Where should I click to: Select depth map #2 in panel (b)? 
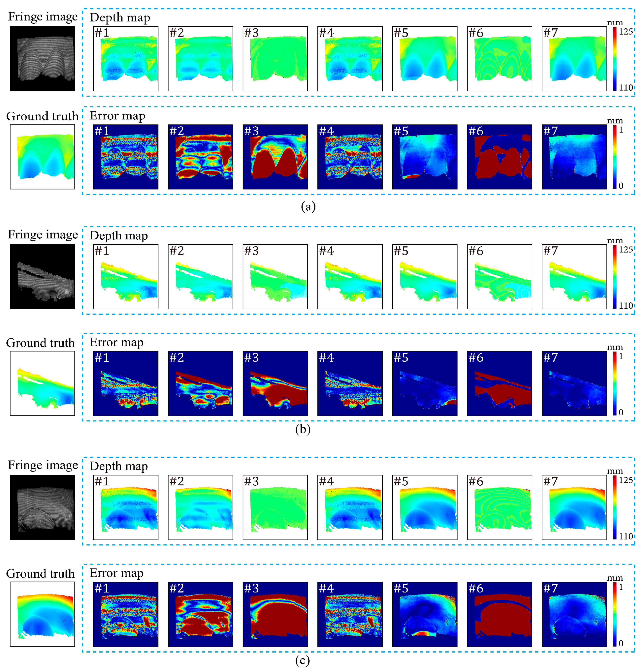coord(200,276)
